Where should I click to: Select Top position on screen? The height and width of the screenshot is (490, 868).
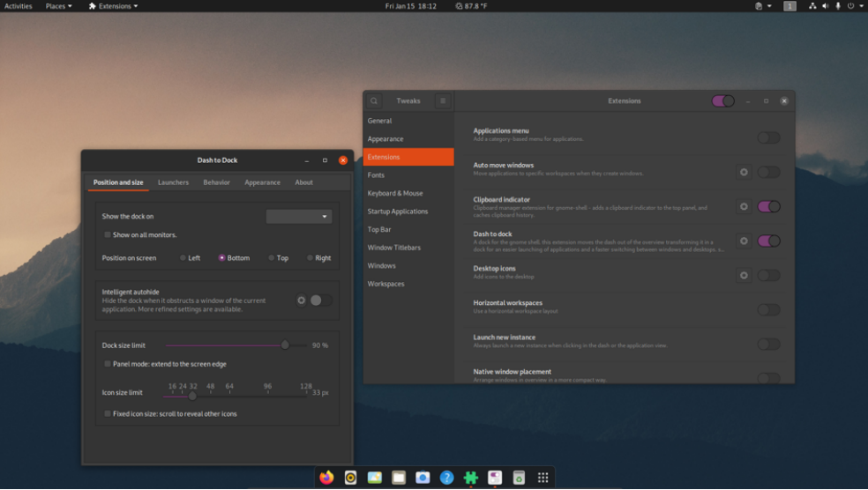[272, 257]
